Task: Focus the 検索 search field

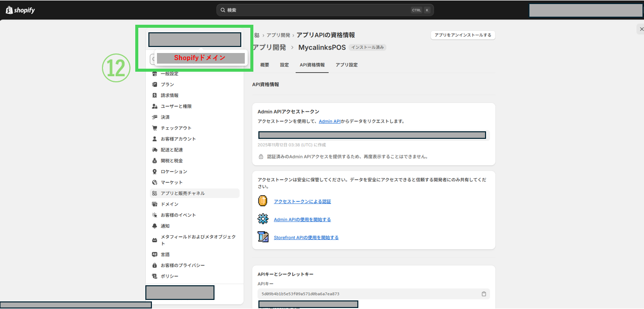Action: tap(318, 10)
